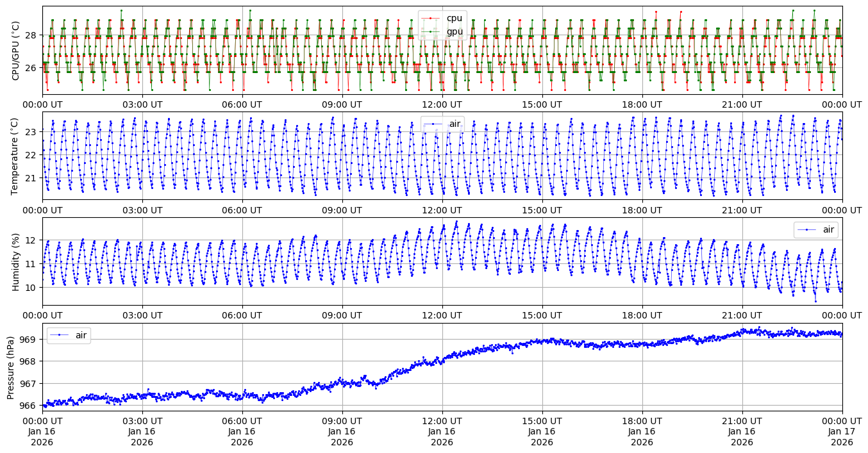The image size is (868, 453).
Task: Click the red cpu line marker in legend
Action: 431,18
